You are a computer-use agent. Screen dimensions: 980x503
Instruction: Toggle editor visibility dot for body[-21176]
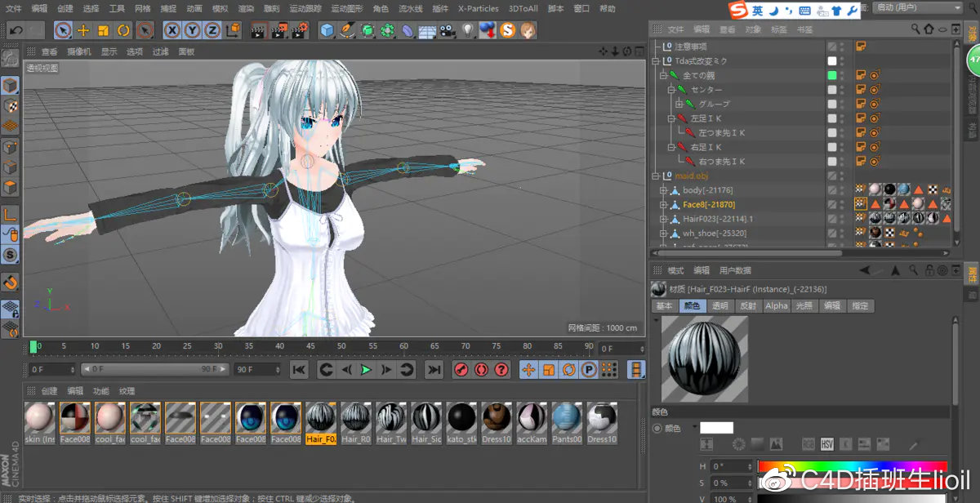tap(842, 187)
